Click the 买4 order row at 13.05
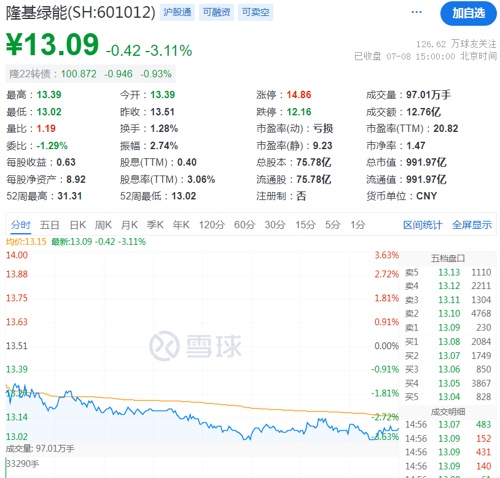The image size is (500, 478). pyautogui.click(x=448, y=383)
